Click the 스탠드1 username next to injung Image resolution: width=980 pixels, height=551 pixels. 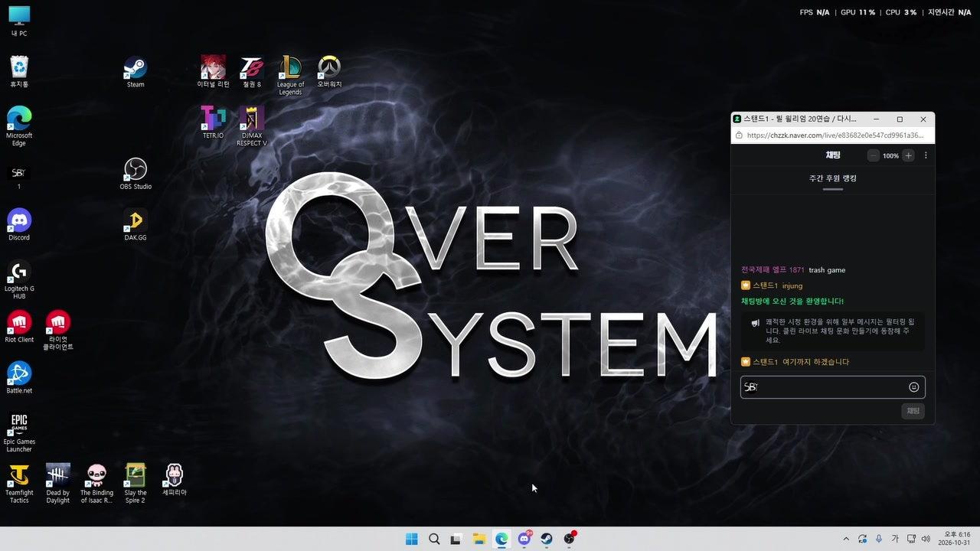(765, 285)
